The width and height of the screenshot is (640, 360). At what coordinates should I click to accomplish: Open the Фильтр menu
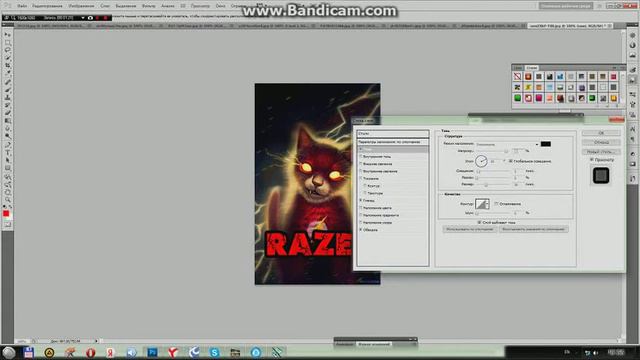148,6
